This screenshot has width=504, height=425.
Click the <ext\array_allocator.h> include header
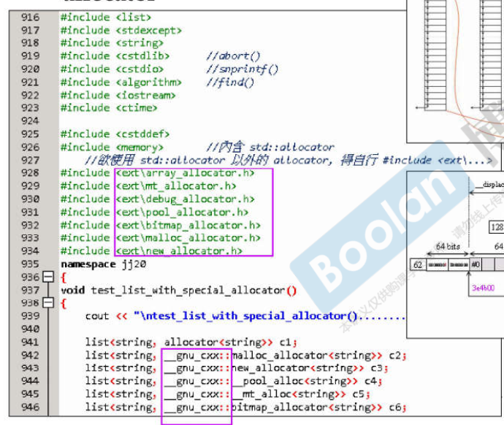[185, 173]
